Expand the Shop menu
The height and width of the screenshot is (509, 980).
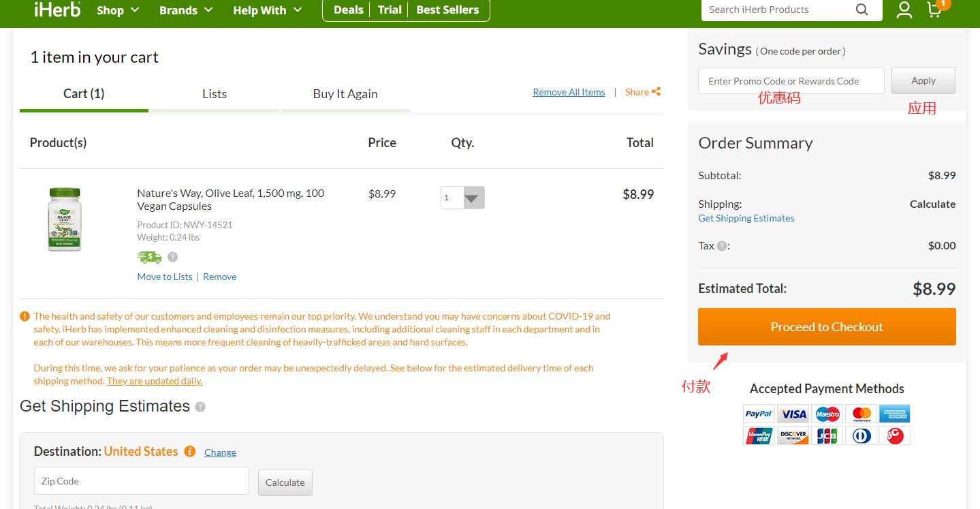click(118, 10)
